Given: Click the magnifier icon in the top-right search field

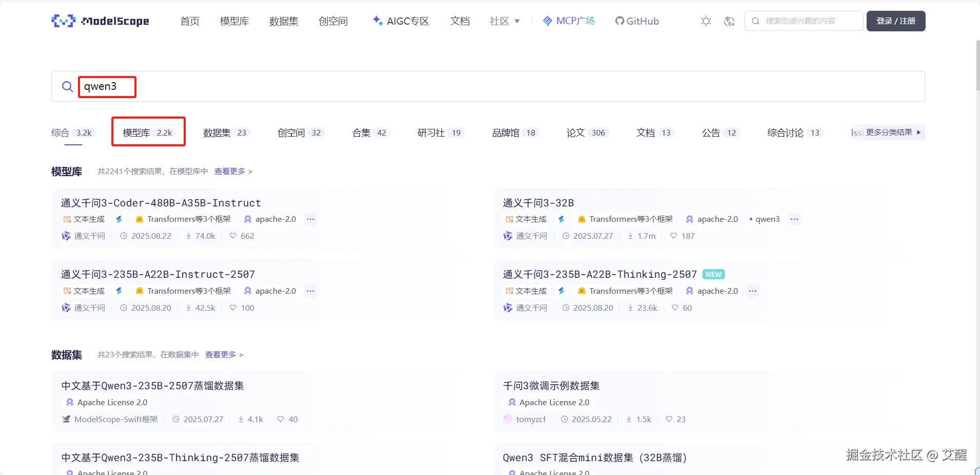Looking at the screenshot, I should tap(757, 21).
